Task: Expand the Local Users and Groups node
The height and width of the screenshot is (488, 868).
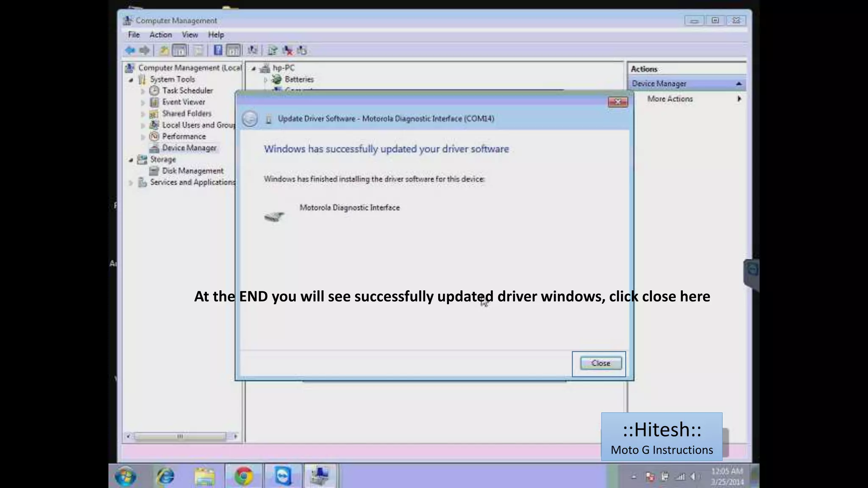Action: click(143, 125)
